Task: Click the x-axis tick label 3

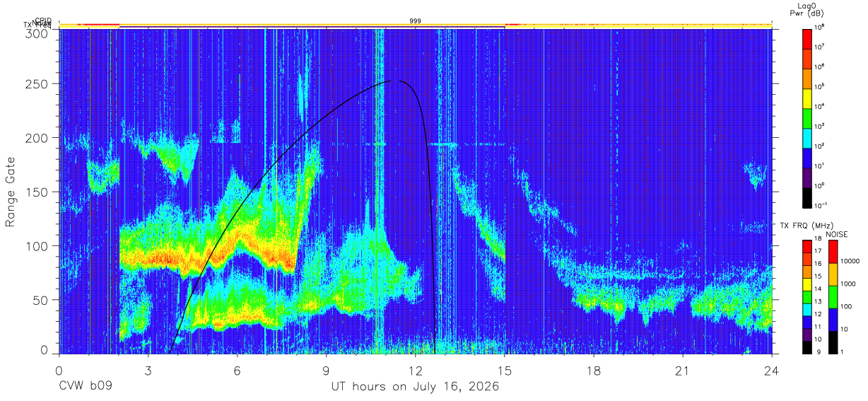Action: [x=148, y=370]
